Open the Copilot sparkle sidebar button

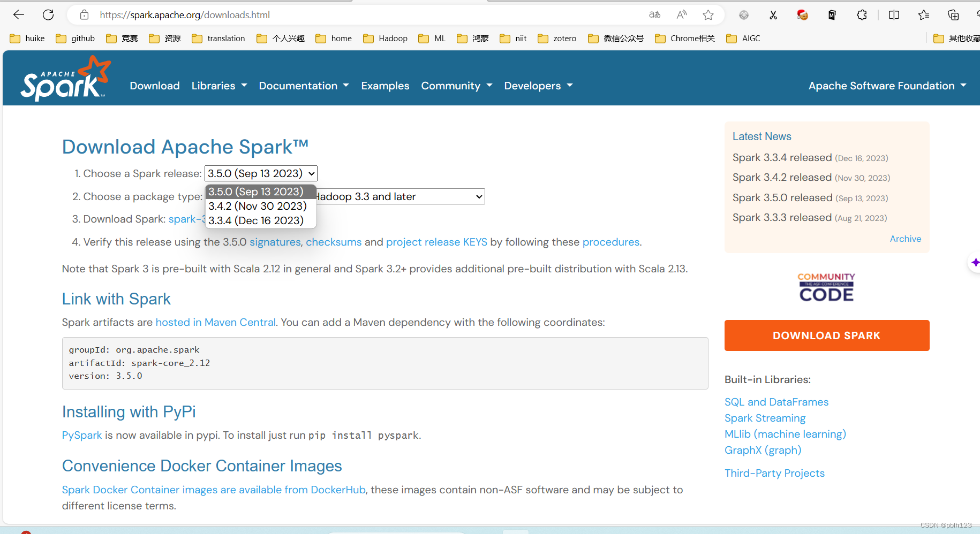[975, 262]
